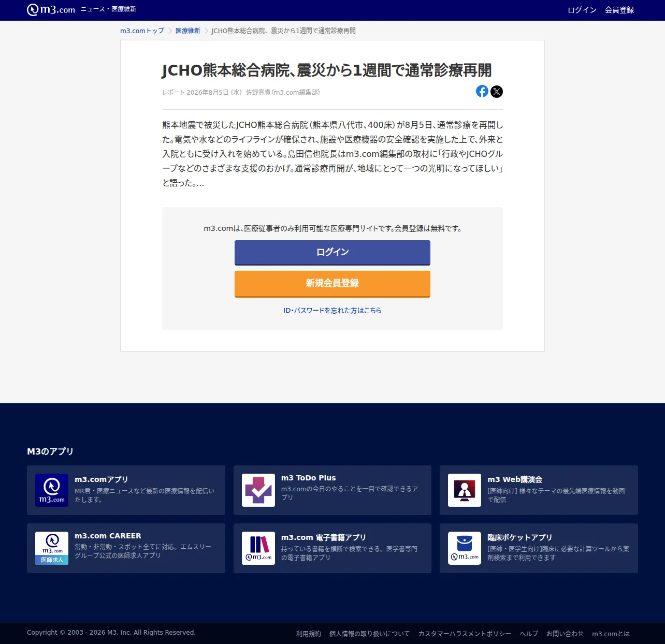The height and width of the screenshot is (644, 665).
Task: Click the 臨床ポケットアプリ description text
Action: (558, 553)
